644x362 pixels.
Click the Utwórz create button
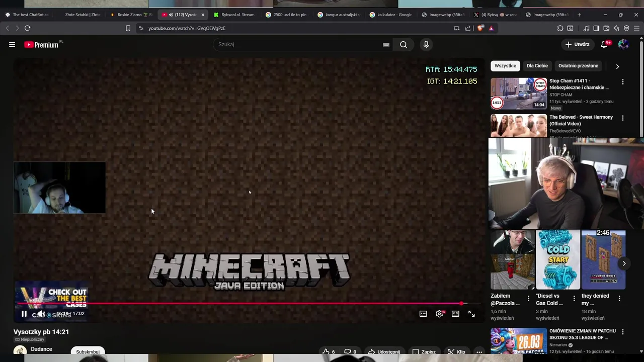[x=577, y=44]
